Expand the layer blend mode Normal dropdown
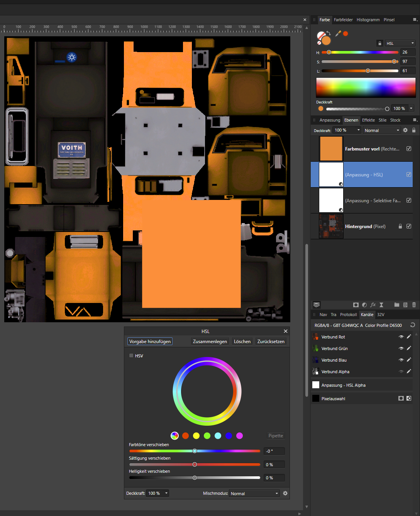 click(x=382, y=130)
